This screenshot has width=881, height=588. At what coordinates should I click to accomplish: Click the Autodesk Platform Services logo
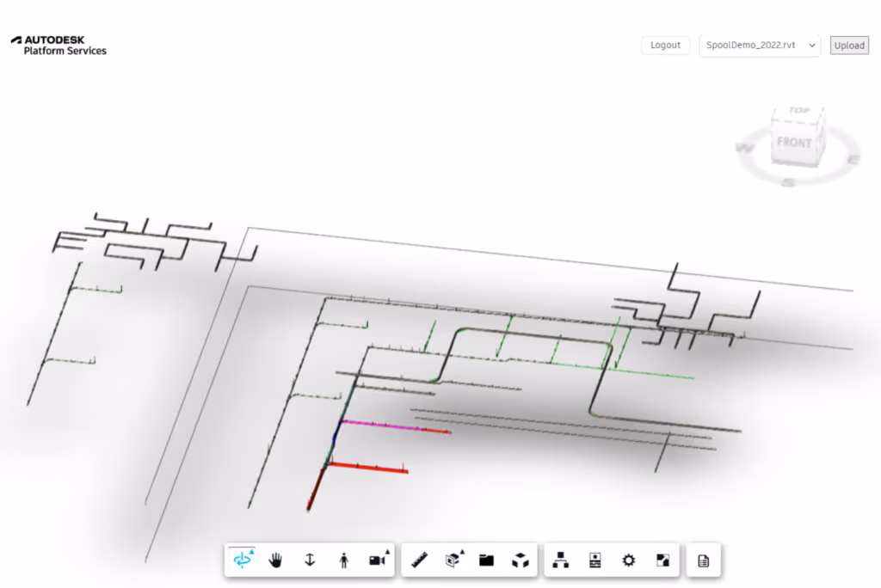click(x=59, y=44)
